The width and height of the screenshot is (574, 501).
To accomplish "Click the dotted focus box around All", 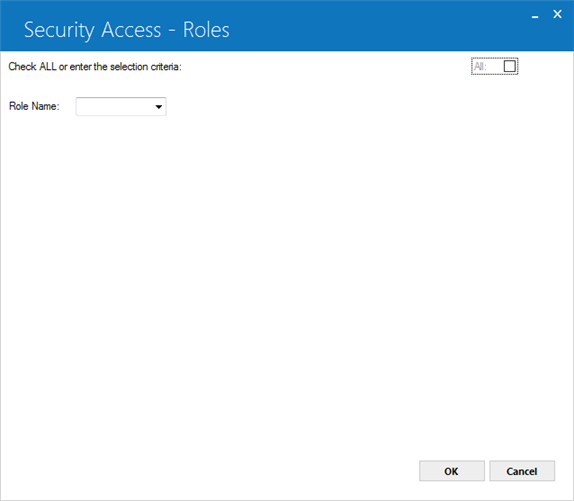I will click(x=495, y=66).
